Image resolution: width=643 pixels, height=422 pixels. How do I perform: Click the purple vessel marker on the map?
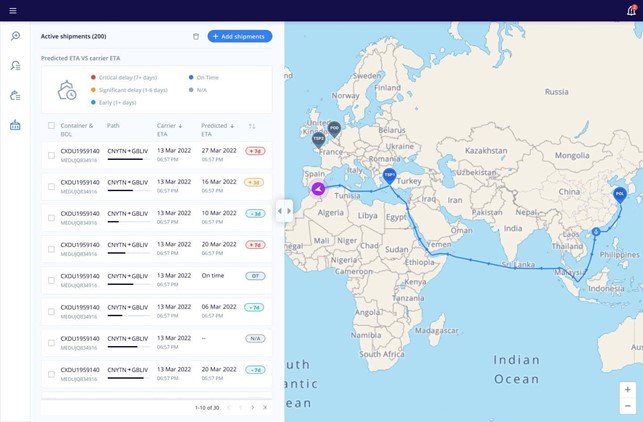click(x=318, y=188)
